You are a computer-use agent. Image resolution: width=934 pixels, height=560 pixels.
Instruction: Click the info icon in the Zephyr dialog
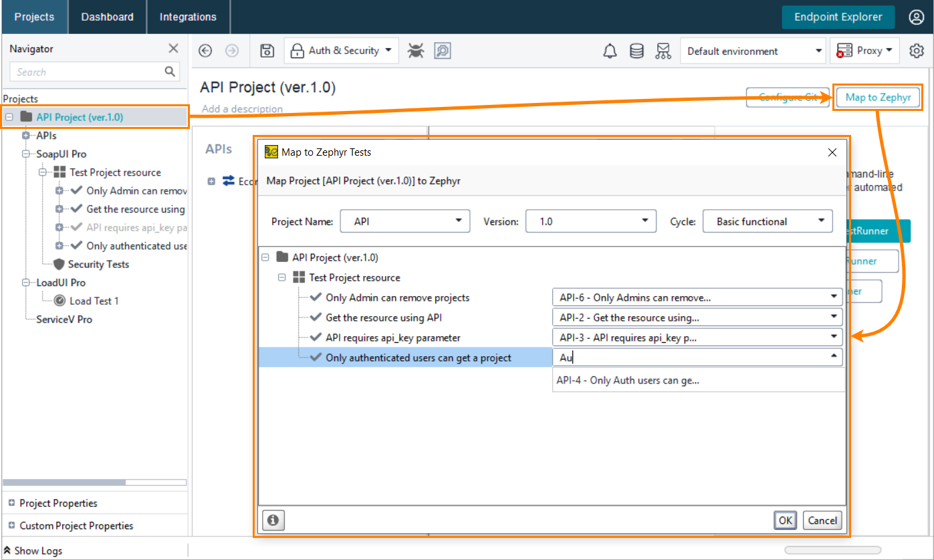273,520
